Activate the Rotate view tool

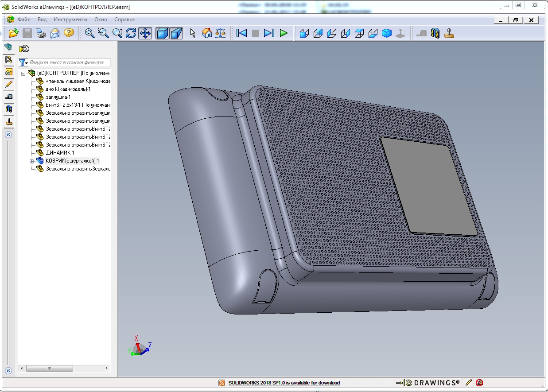coord(131,33)
